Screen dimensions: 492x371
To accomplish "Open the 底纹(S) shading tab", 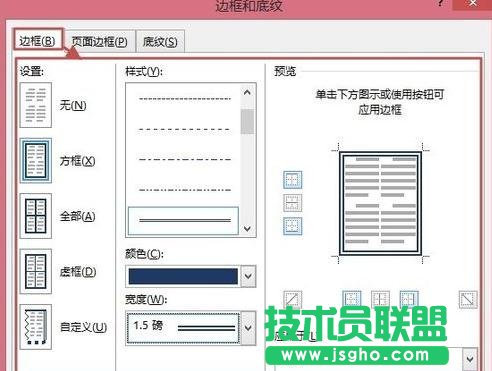I will tap(160, 41).
